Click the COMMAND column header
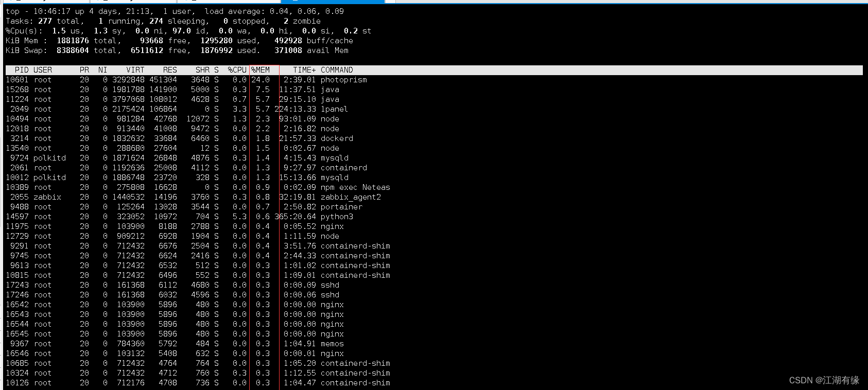868x390 pixels. pos(337,70)
